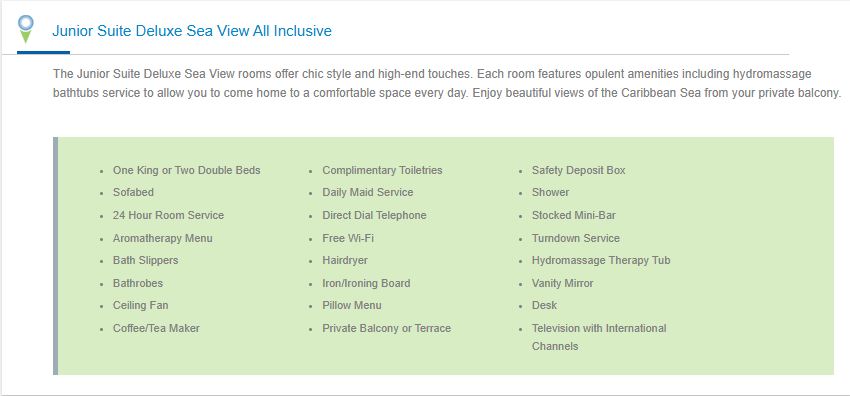Click Private Balcony or Terrace entry
The image size is (850, 396).
387,328
